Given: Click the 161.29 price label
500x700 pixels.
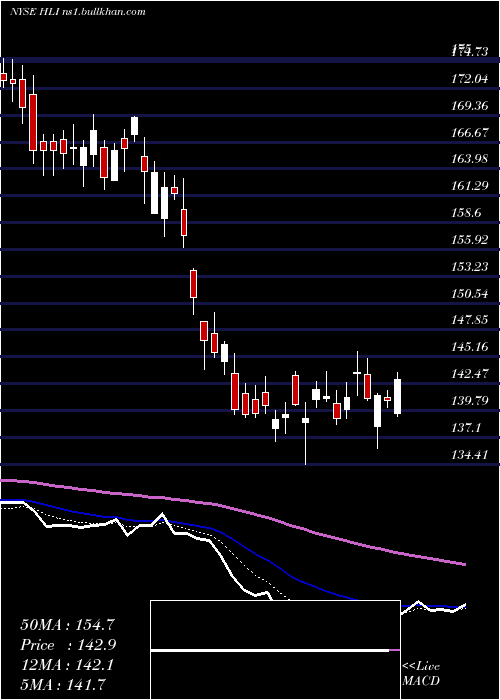Looking at the screenshot, I should (x=469, y=186).
